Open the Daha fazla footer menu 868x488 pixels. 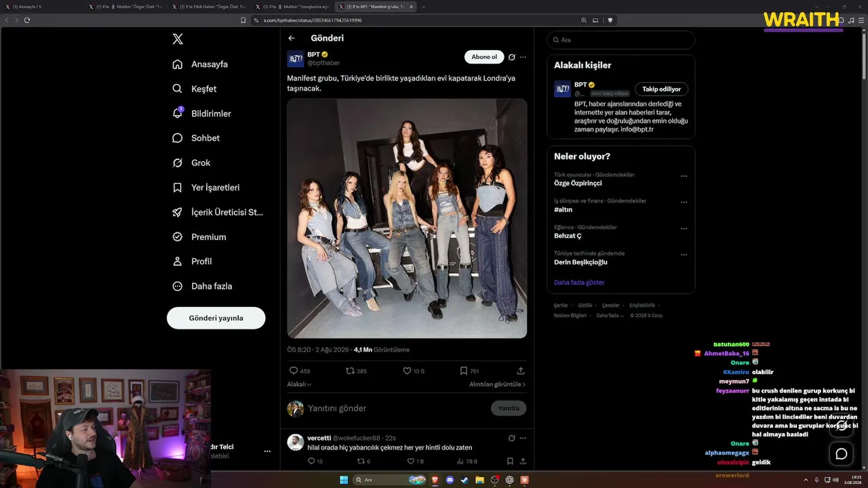coord(610,315)
